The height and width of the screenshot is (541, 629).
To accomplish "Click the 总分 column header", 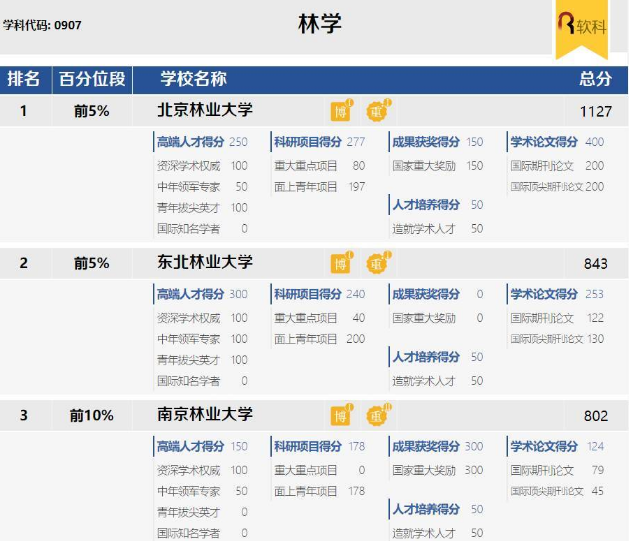I will (x=595, y=79).
